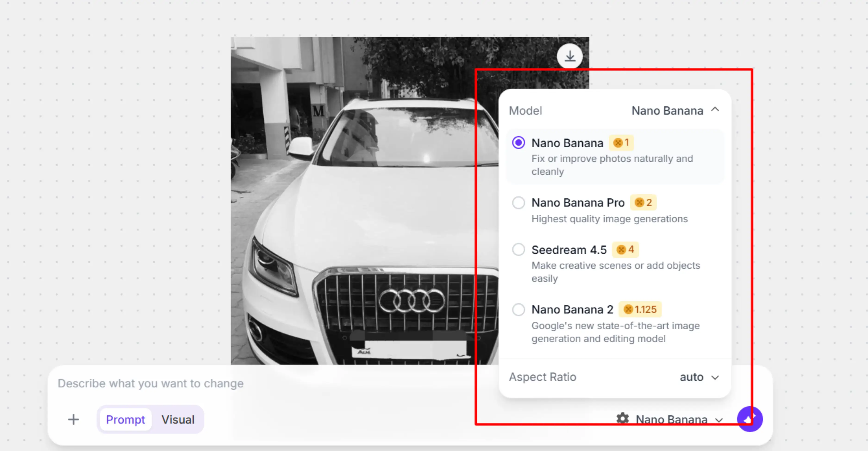Switch to the Prompt tab

click(x=125, y=419)
